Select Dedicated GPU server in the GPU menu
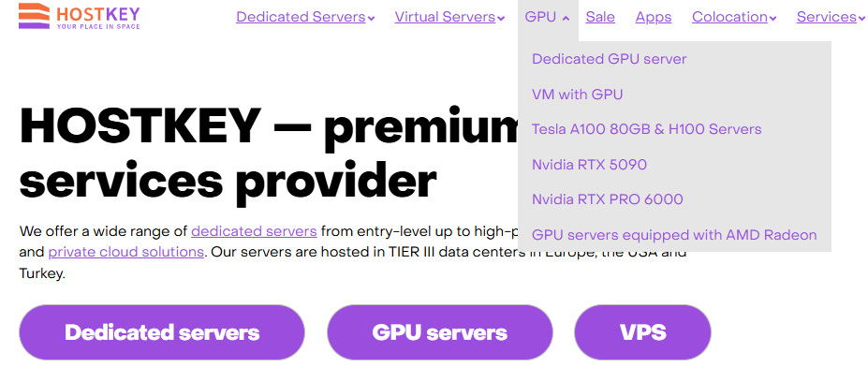Screen dimensions: 868x367 pyautogui.click(x=609, y=59)
